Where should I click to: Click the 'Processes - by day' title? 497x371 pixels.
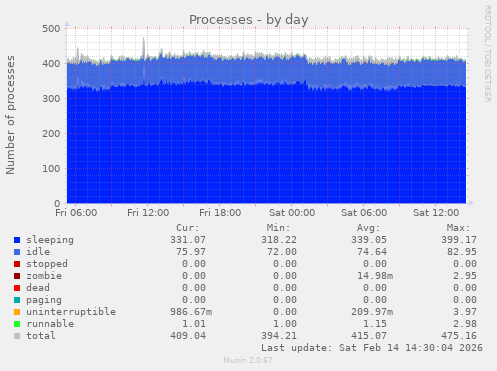(249, 20)
